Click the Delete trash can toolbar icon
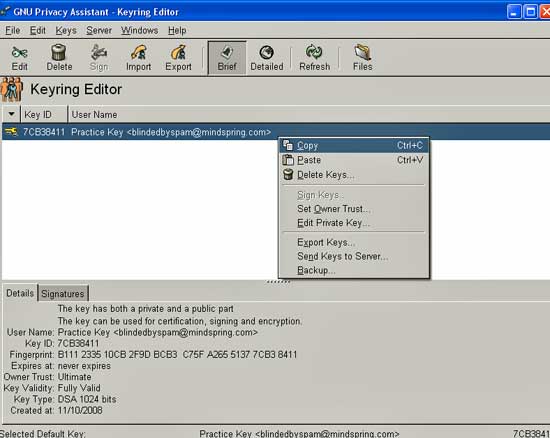Viewport: 550px width, 438px height. [59, 58]
